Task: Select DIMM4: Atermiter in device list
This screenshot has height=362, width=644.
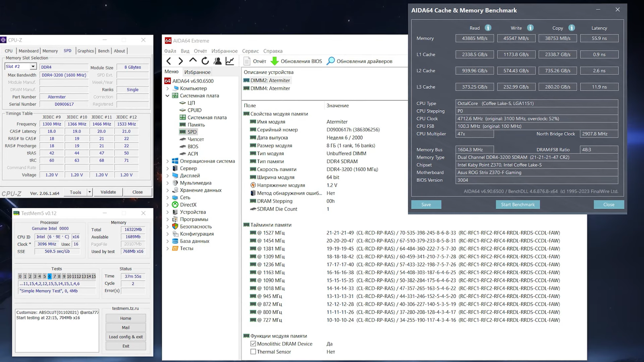Action: click(x=270, y=88)
